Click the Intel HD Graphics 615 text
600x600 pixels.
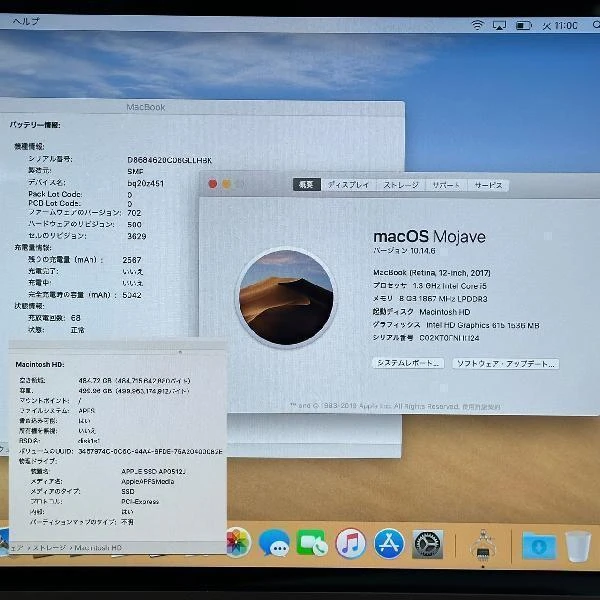pyautogui.click(x=483, y=325)
